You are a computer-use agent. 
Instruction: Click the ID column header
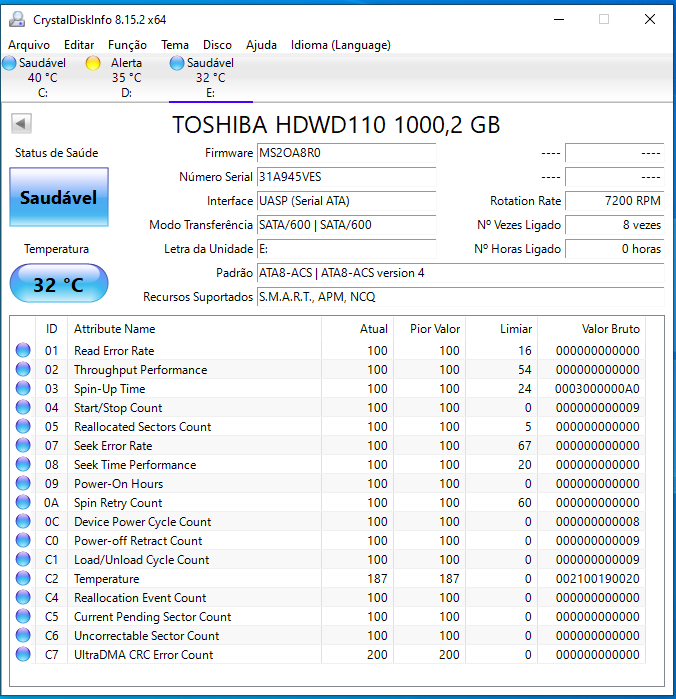coord(52,329)
